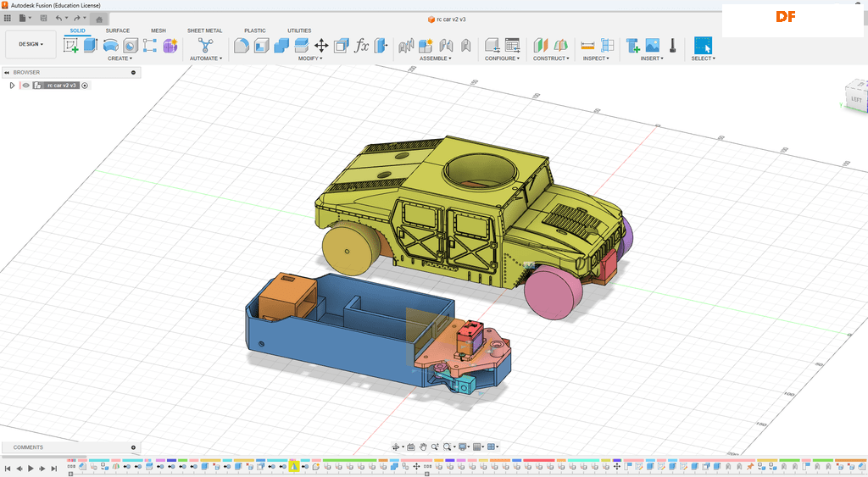Open the Insert dropdown menu
The height and width of the screenshot is (477, 868).
[652, 58]
